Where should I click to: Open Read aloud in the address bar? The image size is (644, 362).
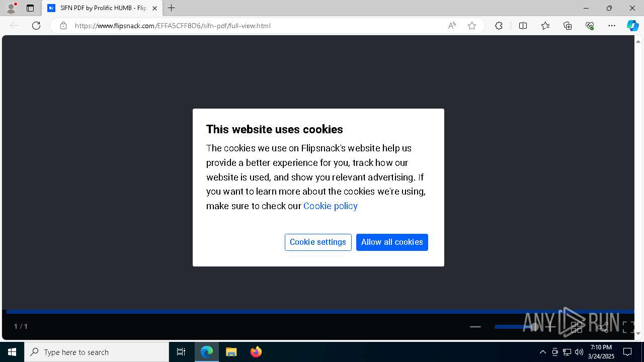click(x=452, y=26)
